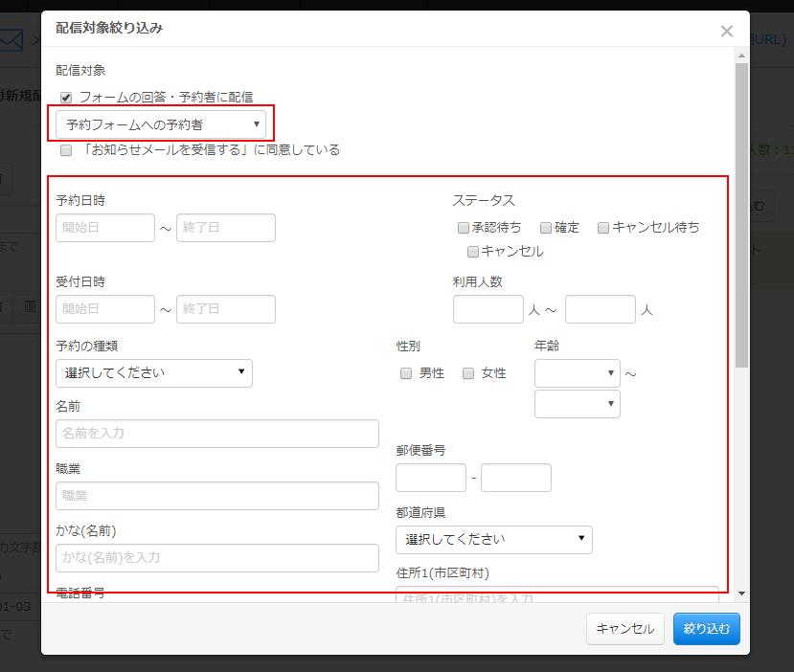Image resolution: width=794 pixels, height=672 pixels.
Task: Uncheck フォームの回答・予約者に配信 checkbox
Action: (66, 97)
